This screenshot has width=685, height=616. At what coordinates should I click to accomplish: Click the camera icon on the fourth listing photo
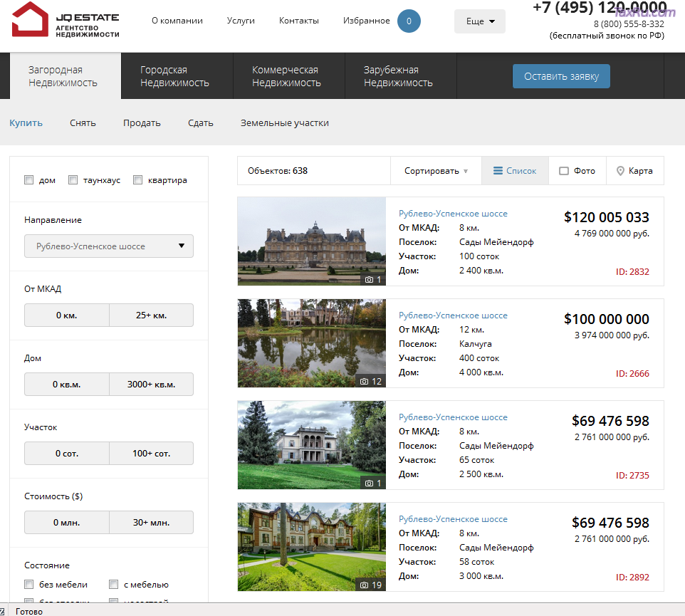click(x=365, y=585)
